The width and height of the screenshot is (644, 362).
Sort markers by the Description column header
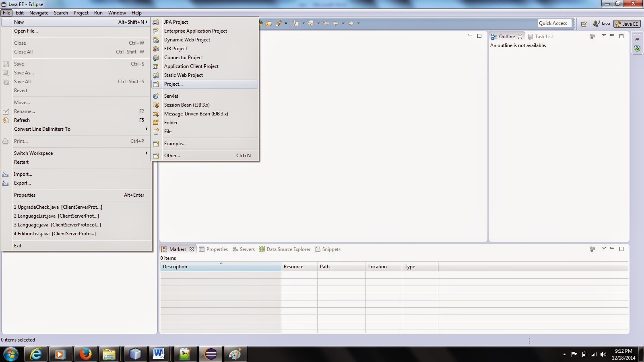tap(221, 267)
